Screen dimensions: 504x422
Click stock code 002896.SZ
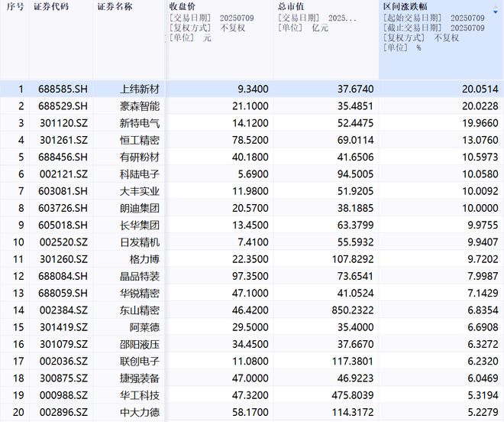pos(63,412)
